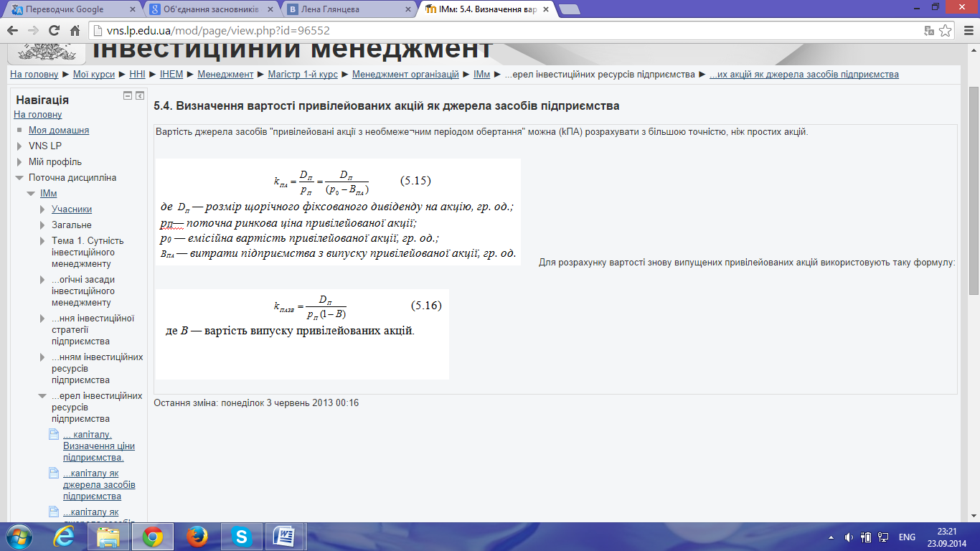The image size is (980, 551).
Task: Collapse '...ерел інвестиційних ресурсів' node arrow
Action: [42, 396]
